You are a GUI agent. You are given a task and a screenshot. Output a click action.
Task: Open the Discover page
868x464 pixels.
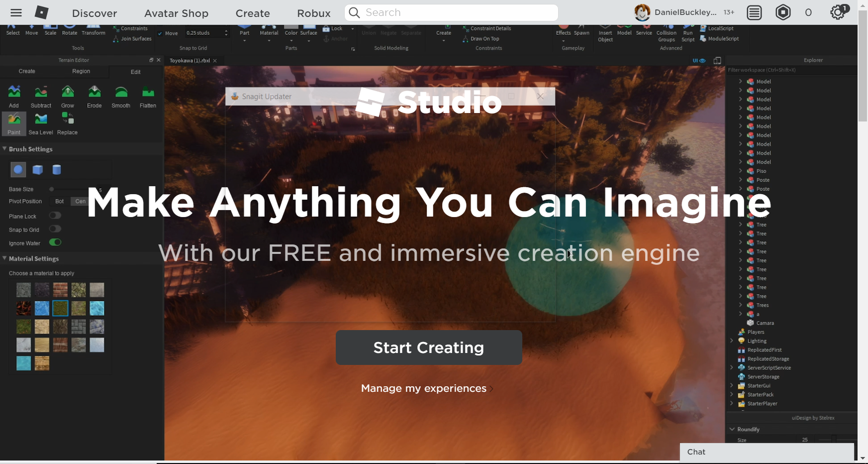95,13
